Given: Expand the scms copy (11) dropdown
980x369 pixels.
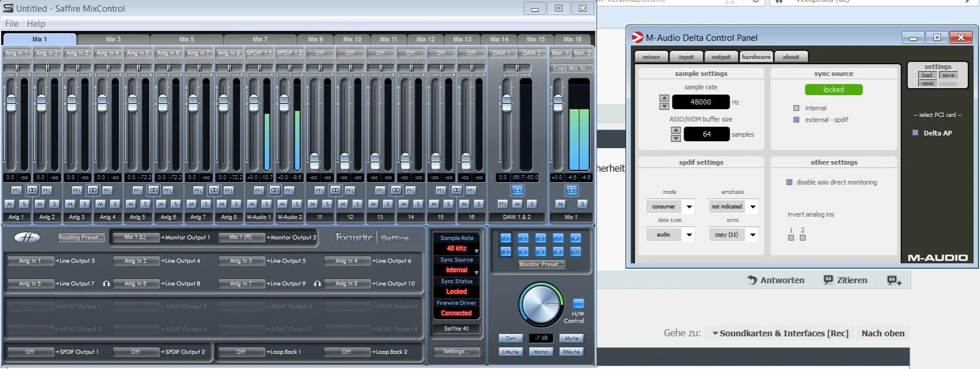Looking at the screenshot, I should [x=752, y=235].
